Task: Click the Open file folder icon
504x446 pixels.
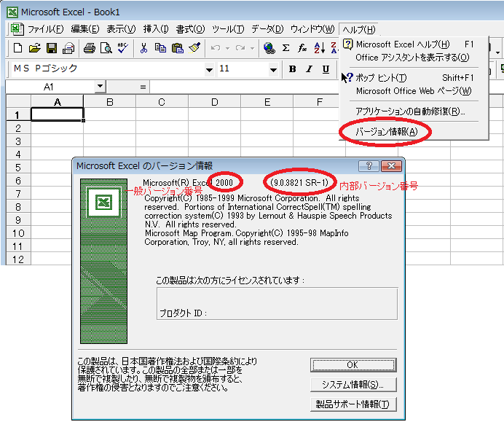Action: coord(35,48)
